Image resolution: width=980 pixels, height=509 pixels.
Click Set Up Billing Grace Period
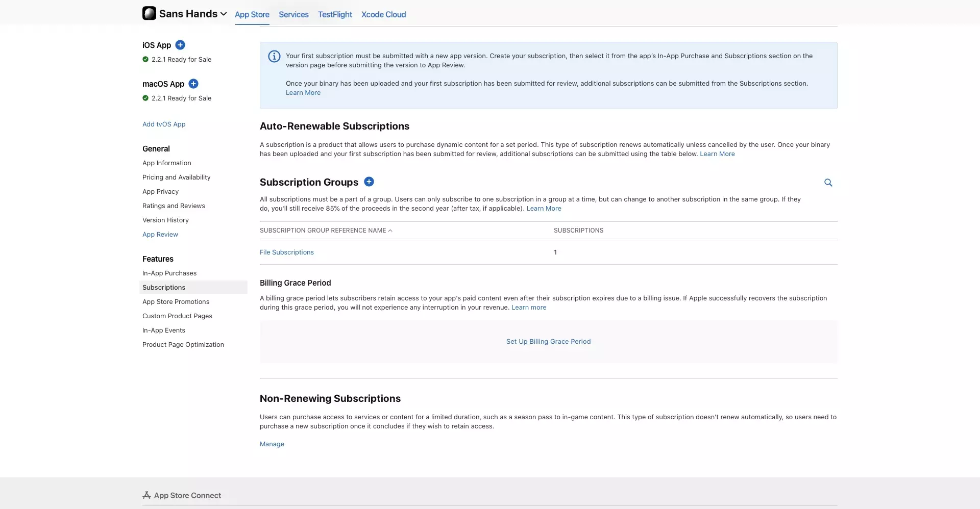548,341
